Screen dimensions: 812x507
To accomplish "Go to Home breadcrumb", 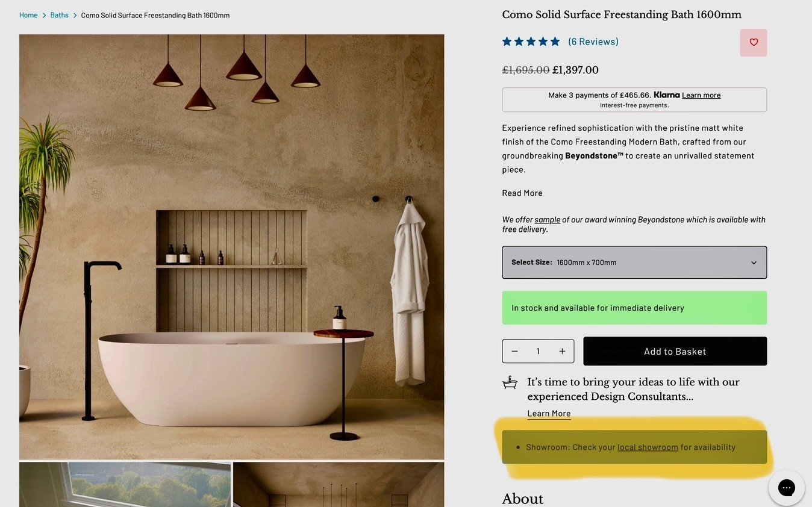I will tap(28, 15).
